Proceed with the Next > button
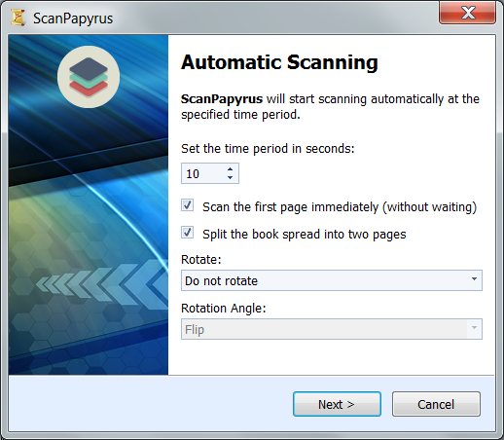Screen dimensions: 504x440 (x=337, y=404)
